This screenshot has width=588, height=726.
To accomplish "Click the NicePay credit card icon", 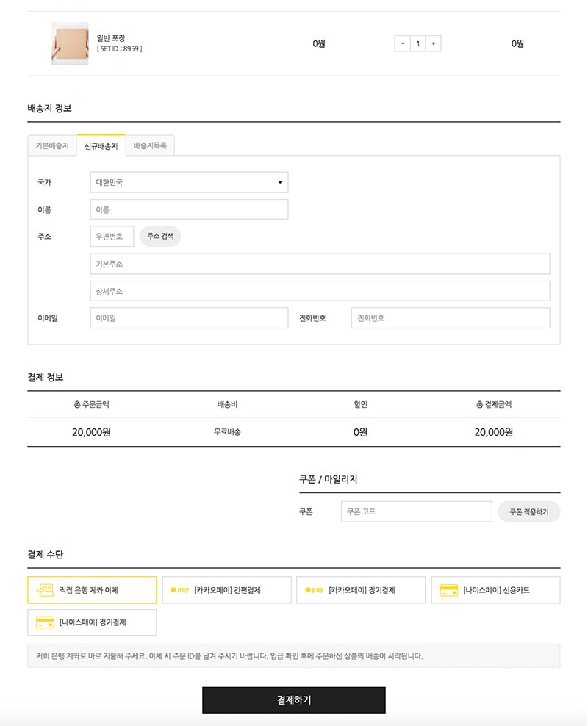I will [448, 589].
